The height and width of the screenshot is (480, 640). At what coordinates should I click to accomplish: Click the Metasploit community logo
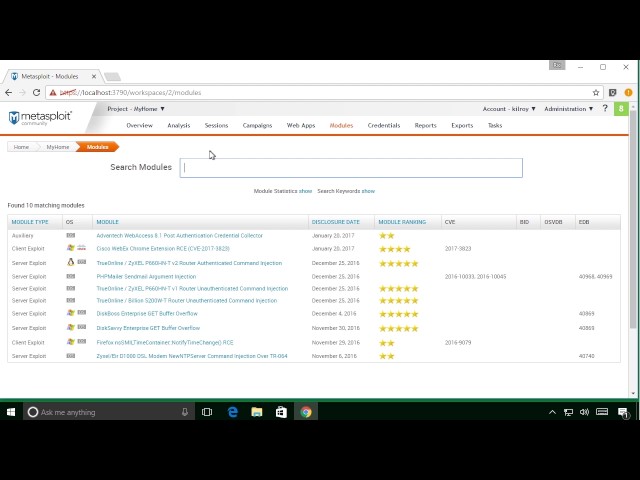coord(40,118)
